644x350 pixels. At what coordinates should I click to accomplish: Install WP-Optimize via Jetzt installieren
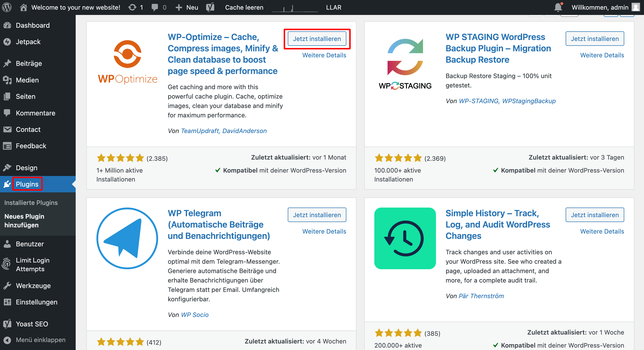[x=317, y=39]
